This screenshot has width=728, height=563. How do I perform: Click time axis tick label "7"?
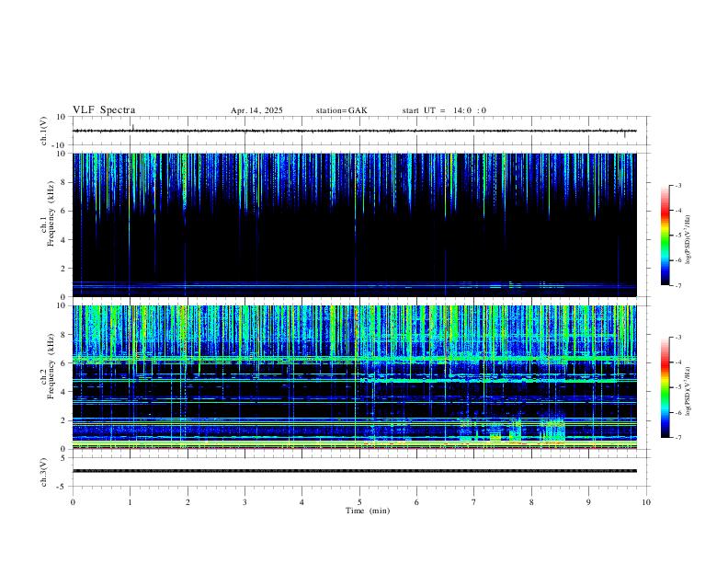click(474, 502)
